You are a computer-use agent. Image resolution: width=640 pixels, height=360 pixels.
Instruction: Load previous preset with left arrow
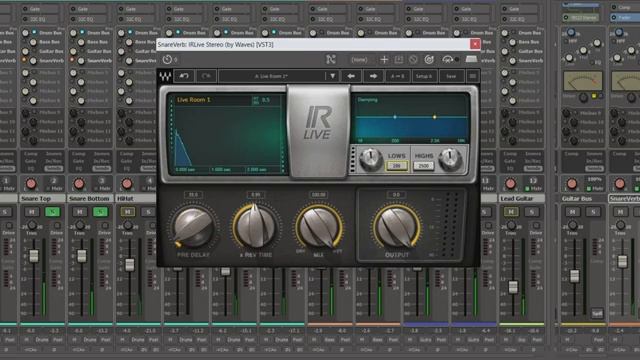tap(351, 76)
